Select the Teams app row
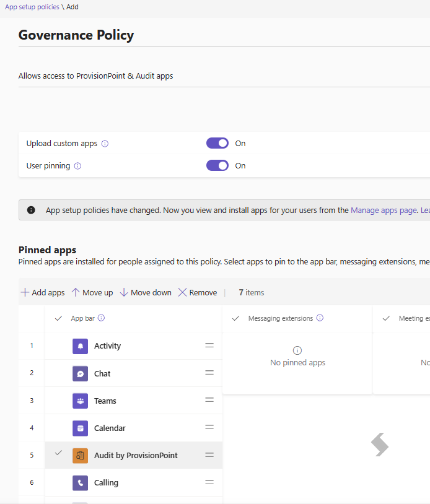430x504 pixels. tap(133, 401)
